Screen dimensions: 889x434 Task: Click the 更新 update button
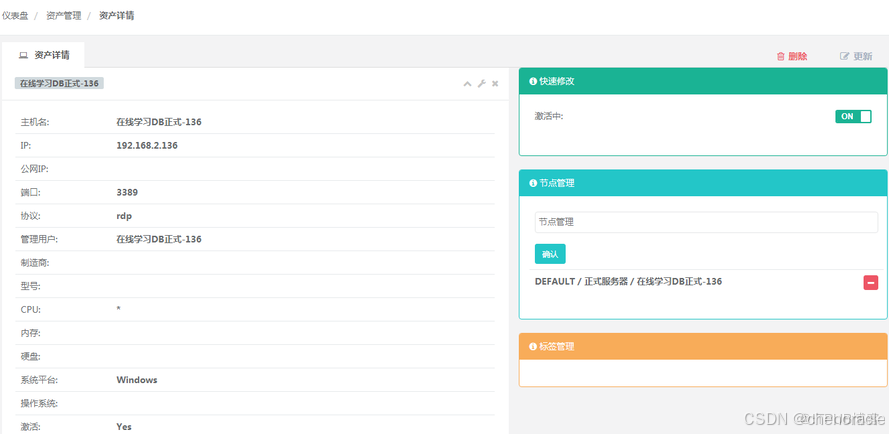coord(856,56)
